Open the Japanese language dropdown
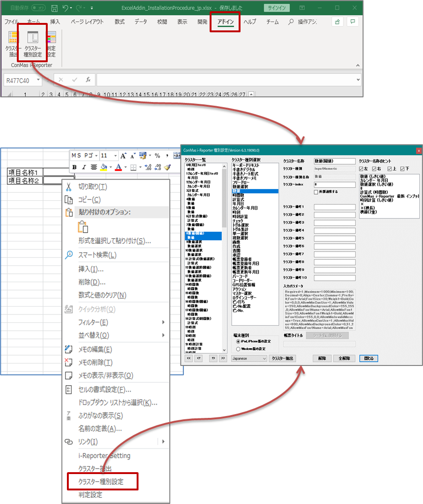The height and width of the screenshot is (504, 423). point(249,358)
